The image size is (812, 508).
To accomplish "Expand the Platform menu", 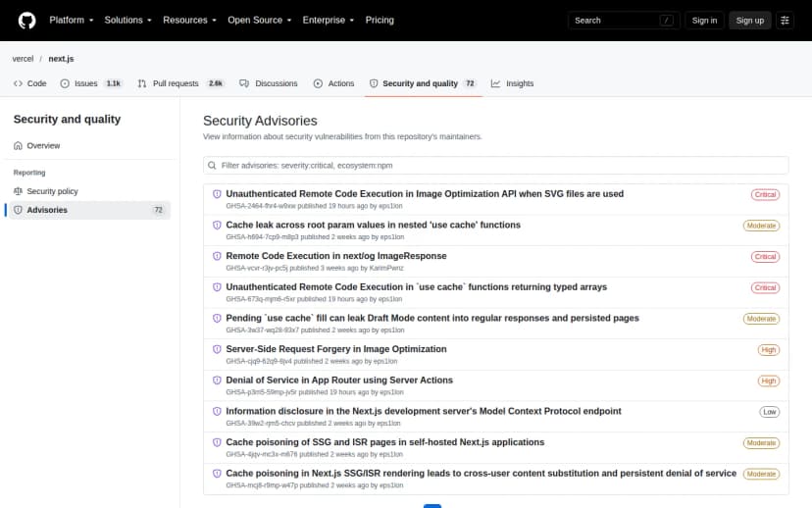I will point(72,21).
